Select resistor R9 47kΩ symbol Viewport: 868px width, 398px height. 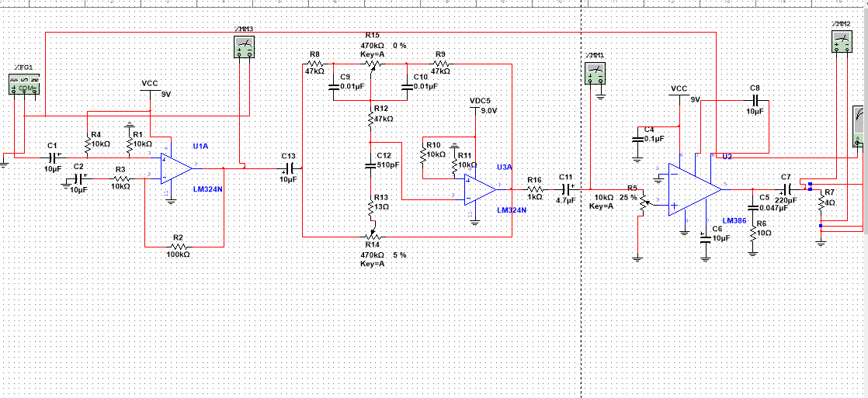coord(441,64)
